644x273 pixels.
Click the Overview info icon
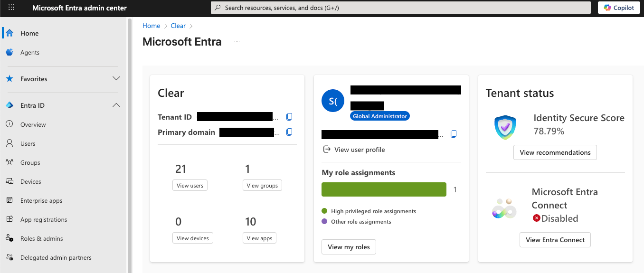(9, 124)
